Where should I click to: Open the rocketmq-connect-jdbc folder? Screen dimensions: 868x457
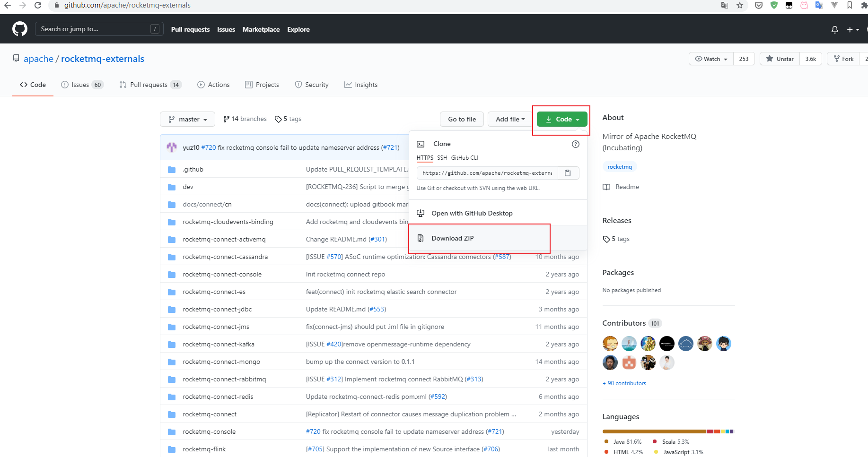pyautogui.click(x=217, y=309)
